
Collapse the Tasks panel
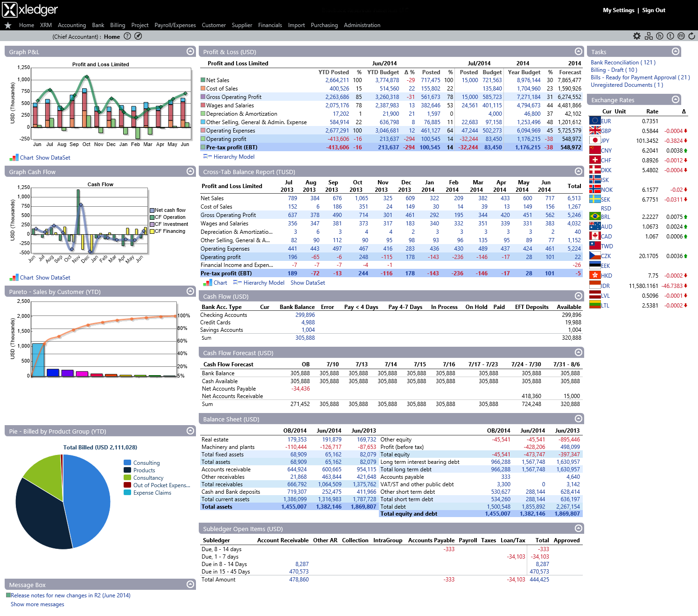675,52
